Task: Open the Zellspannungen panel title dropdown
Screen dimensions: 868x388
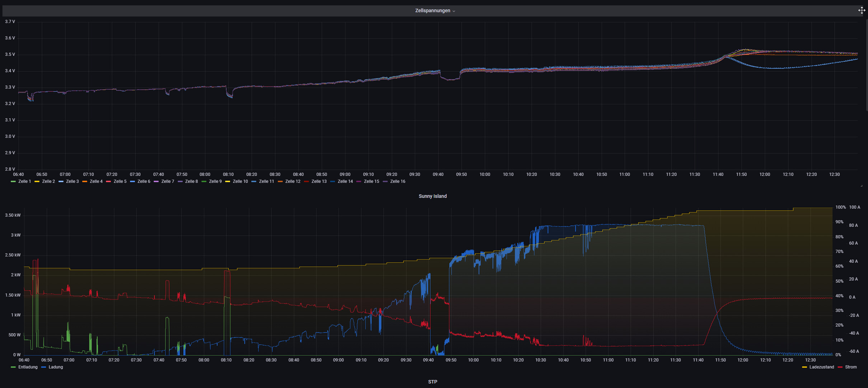Action: [435, 11]
